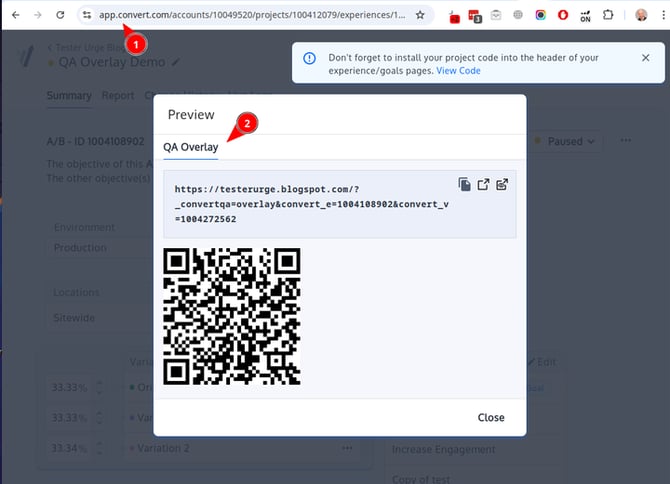The width and height of the screenshot is (670, 484).
Task: Reload the page with browser refresh icon
Action: coord(60,15)
